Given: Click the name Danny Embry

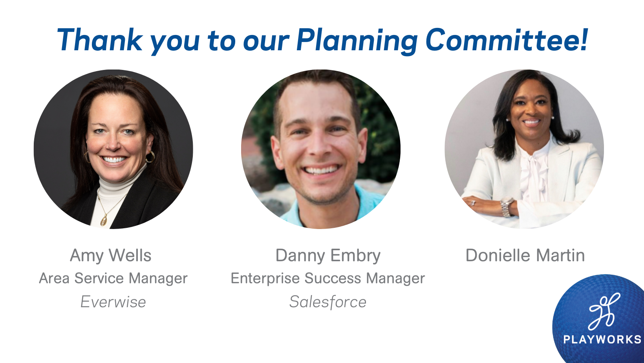Looking at the screenshot, I should coord(328,255).
